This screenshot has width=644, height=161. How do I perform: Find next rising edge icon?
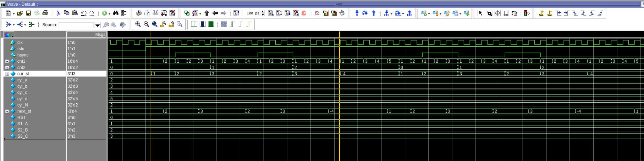click(x=600, y=13)
